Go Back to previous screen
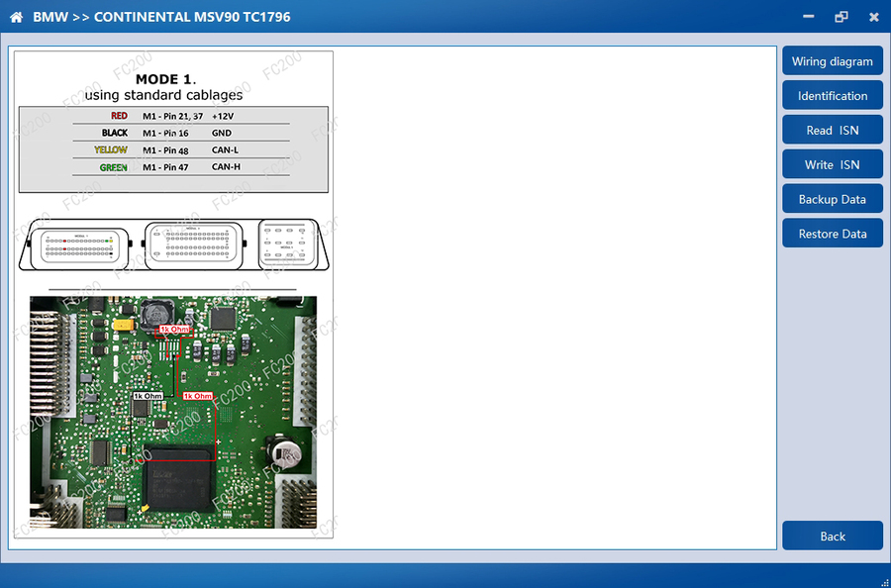891x588 pixels. 832,536
